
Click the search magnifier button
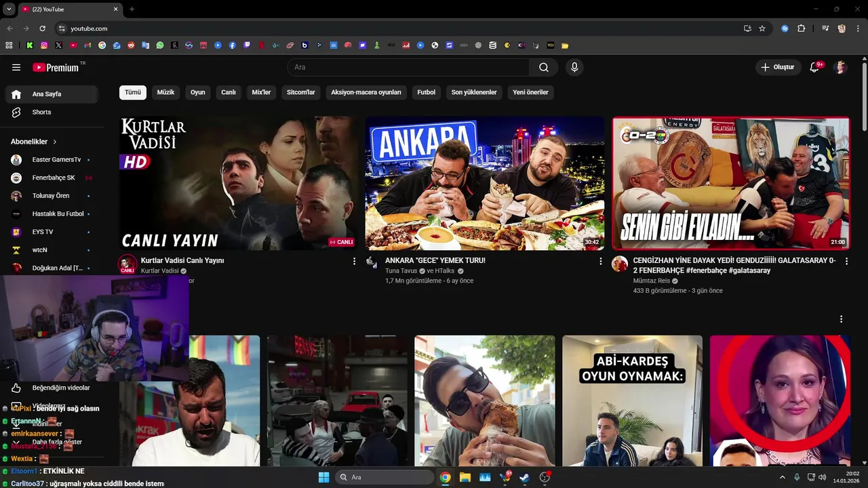(544, 67)
